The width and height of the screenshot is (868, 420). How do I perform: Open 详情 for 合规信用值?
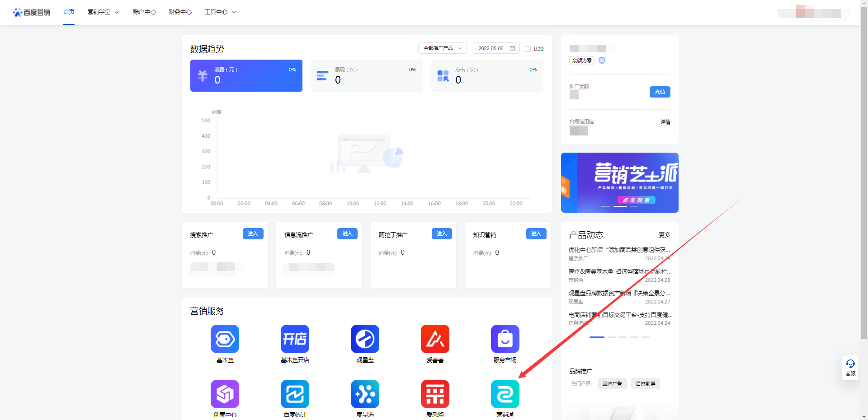coord(665,122)
